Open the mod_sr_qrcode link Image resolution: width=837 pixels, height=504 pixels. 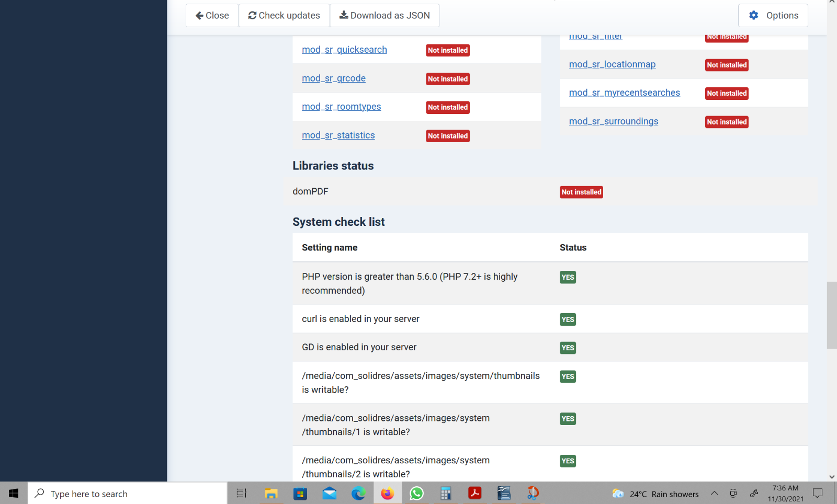[333, 78]
